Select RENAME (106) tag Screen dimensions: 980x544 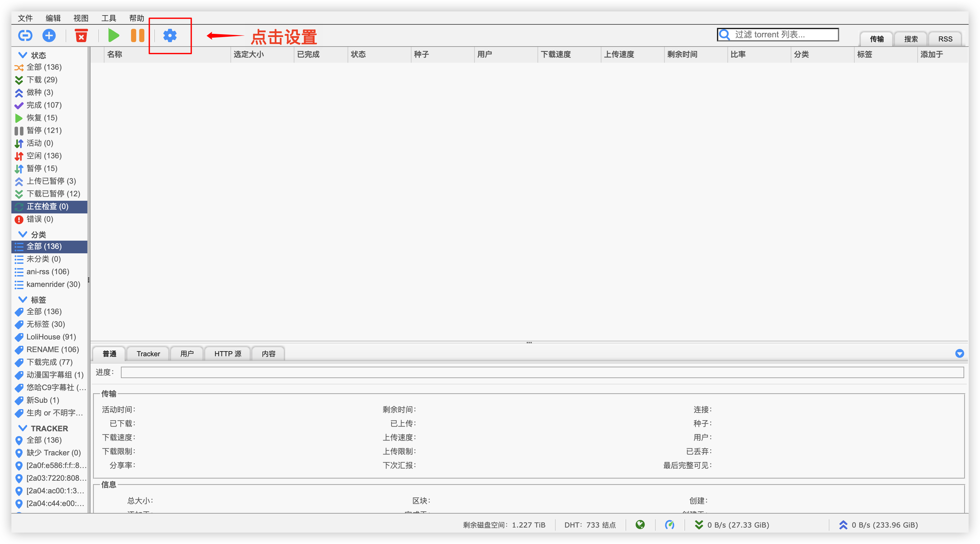(50, 350)
